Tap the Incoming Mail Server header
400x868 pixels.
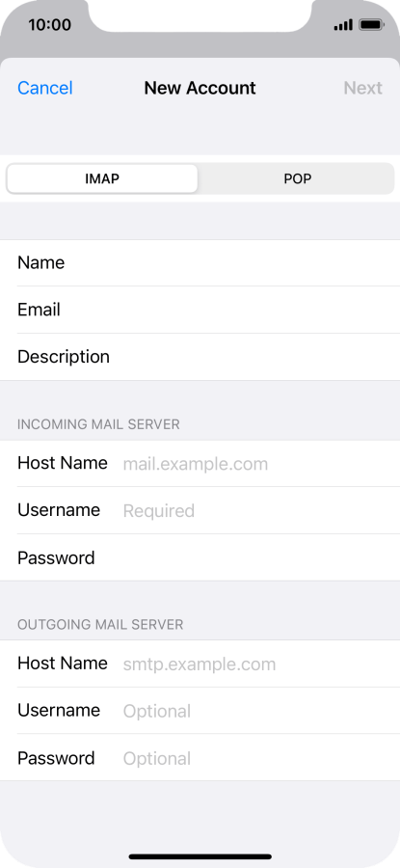pyautogui.click(x=98, y=424)
